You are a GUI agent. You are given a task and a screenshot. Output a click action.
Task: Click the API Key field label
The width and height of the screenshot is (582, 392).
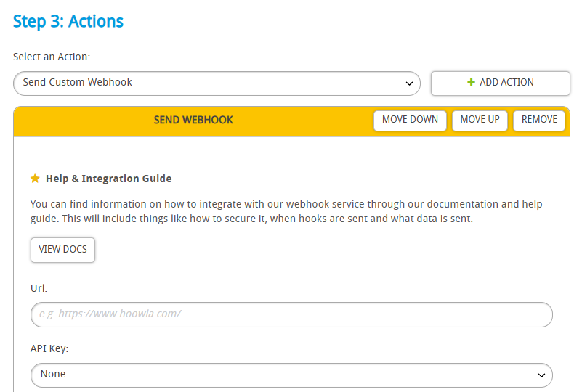pos(49,348)
